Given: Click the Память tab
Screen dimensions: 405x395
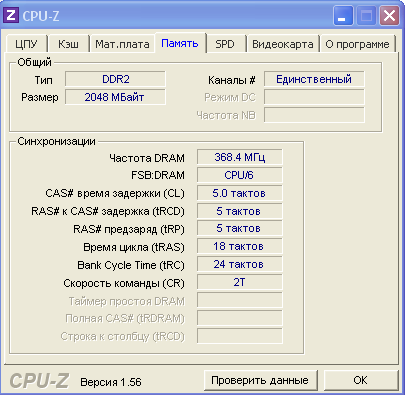Looking at the screenshot, I should coord(180,43).
